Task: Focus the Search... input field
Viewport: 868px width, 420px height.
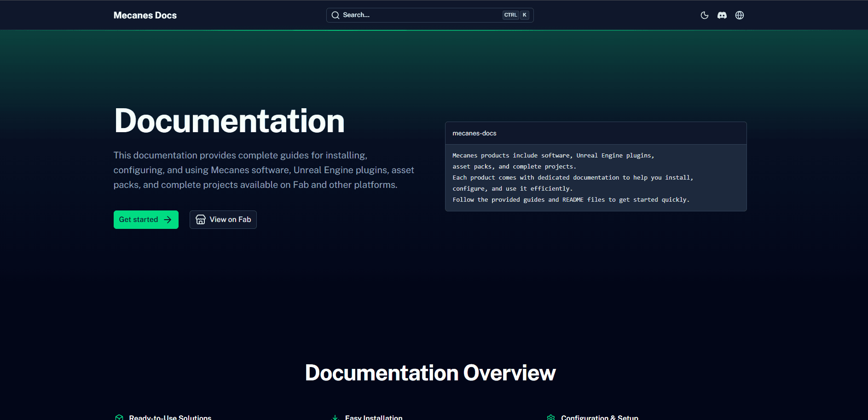Action: [430, 15]
